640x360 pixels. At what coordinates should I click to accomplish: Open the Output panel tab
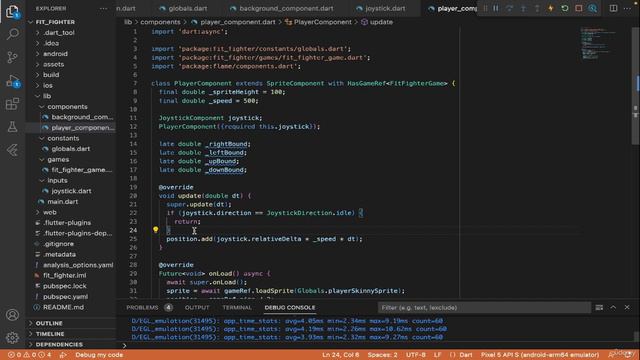[x=197, y=307]
